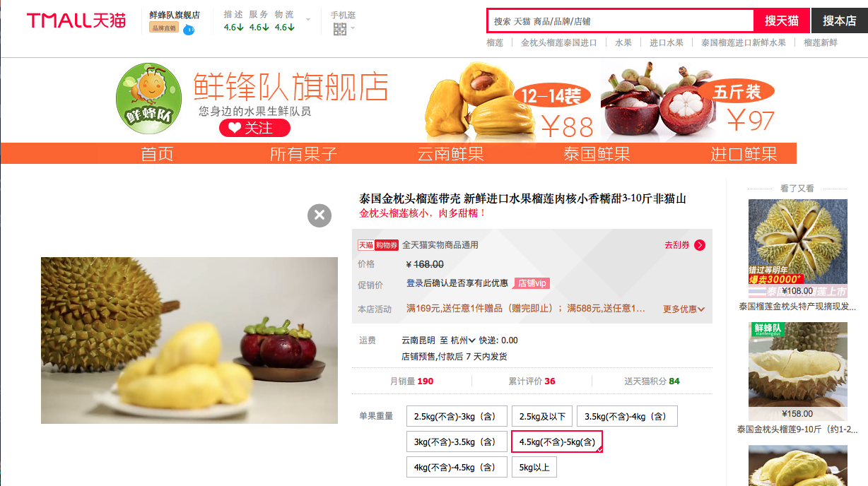Focus the Tmall search input field
The width and height of the screenshot is (868, 486).
point(621,20)
